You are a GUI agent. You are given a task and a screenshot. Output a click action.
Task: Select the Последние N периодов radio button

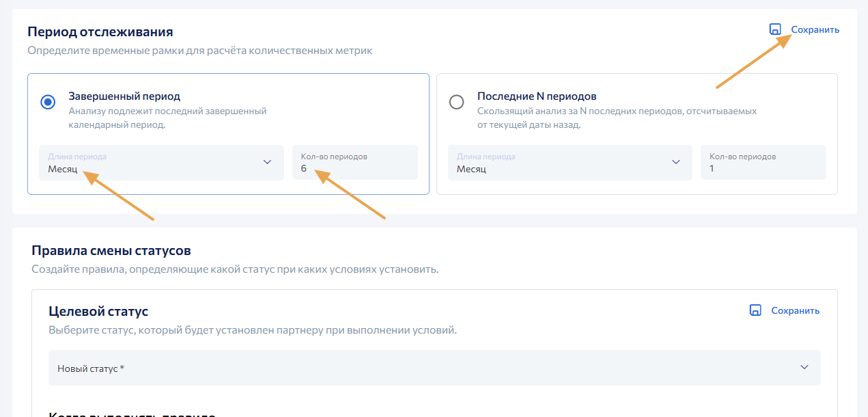tap(456, 103)
